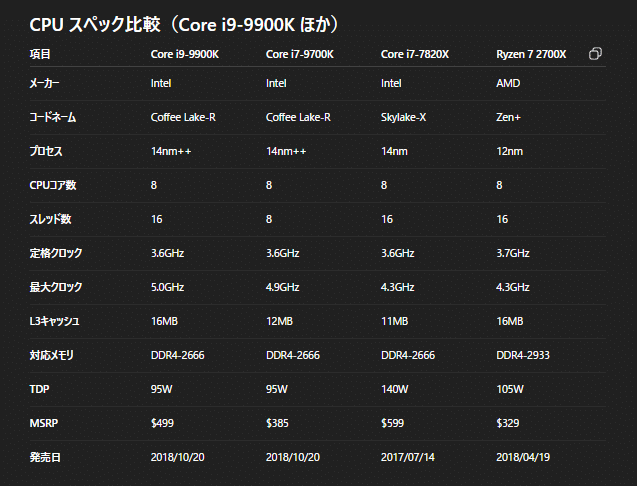Image resolution: width=637 pixels, height=486 pixels.
Task: Select the 'DDR4-2933' memory cell
Action: point(523,355)
